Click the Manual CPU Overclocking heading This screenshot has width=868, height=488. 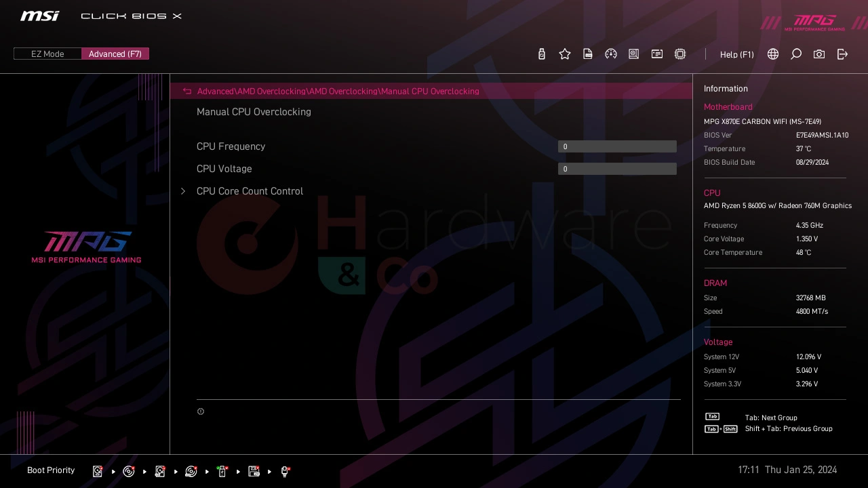tap(254, 112)
